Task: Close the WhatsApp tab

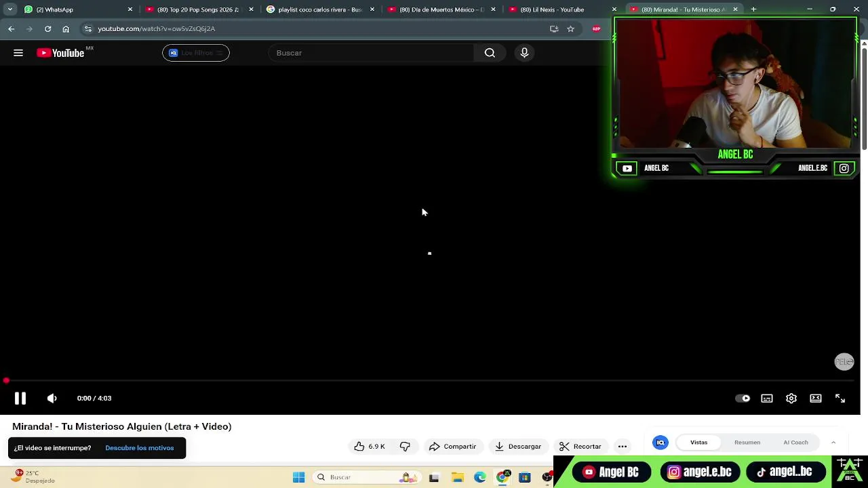Action: (130, 9)
